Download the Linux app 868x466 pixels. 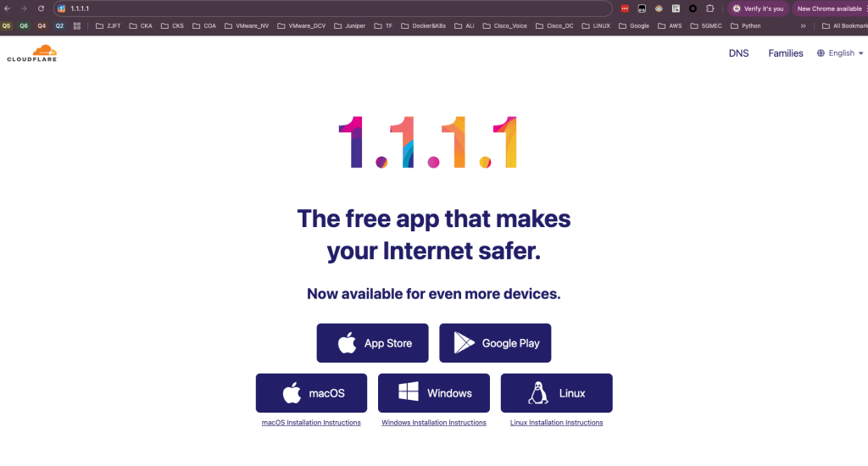(x=556, y=393)
